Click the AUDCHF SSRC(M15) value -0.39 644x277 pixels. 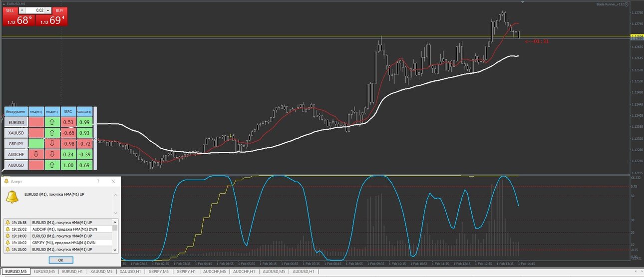point(84,154)
